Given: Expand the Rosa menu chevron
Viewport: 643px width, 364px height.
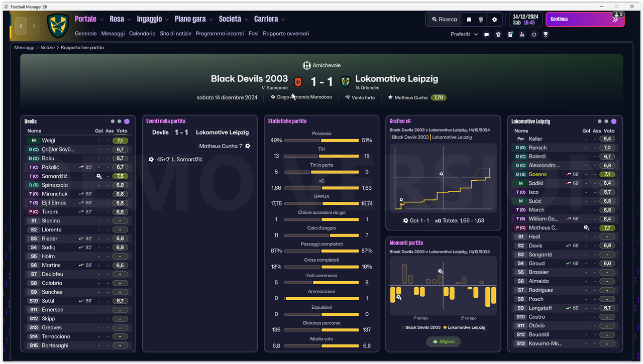Looking at the screenshot, I should pyautogui.click(x=129, y=20).
